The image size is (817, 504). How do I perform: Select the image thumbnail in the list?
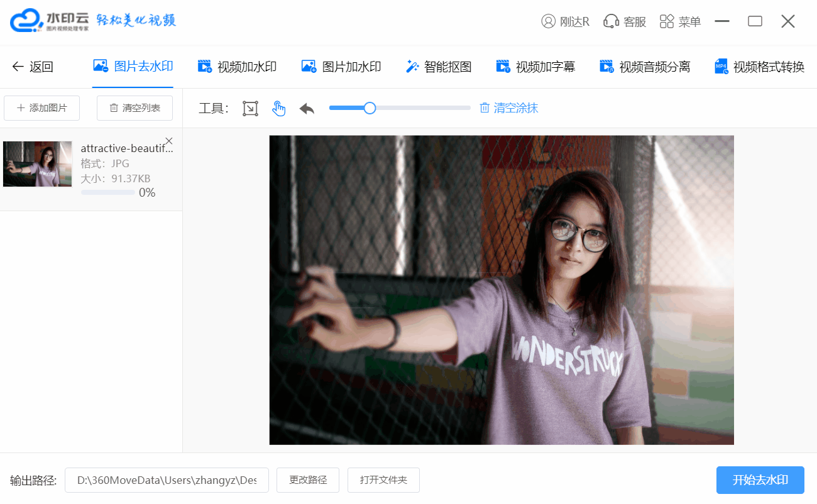(x=38, y=164)
